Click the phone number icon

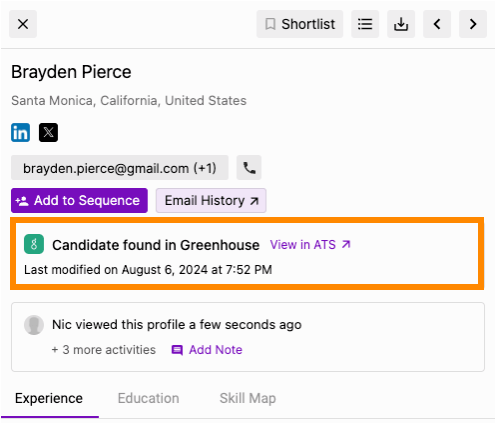click(249, 168)
